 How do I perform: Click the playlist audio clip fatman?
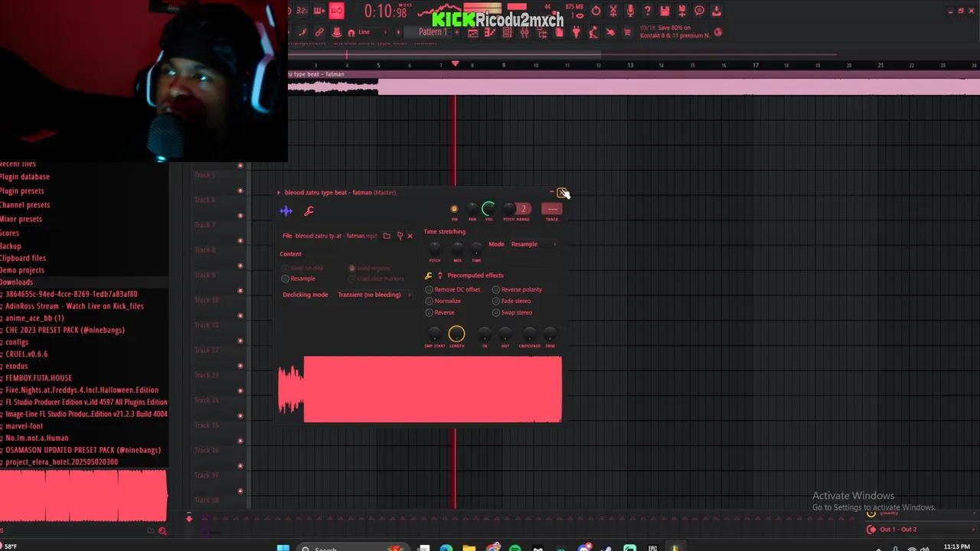tap(632, 83)
